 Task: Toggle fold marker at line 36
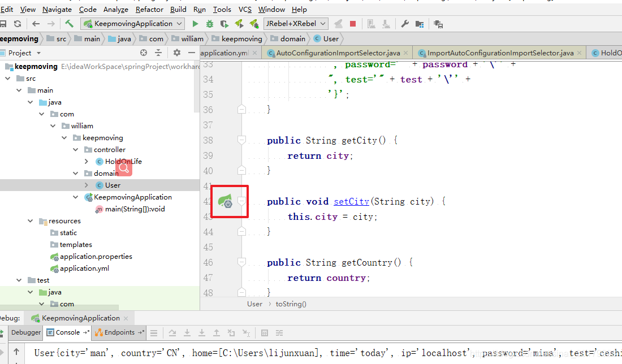coord(241,110)
